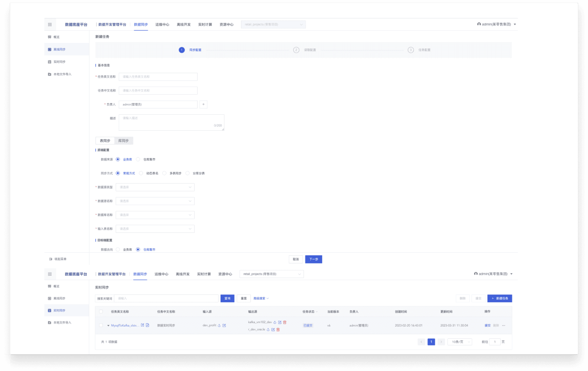Select the 动态表名 sync method radio
Viewport: 588px width, 371px height.
coord(141,173)
